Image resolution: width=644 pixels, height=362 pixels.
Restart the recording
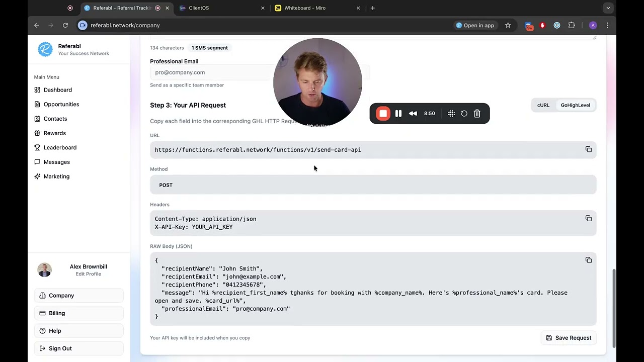[464, 114]
